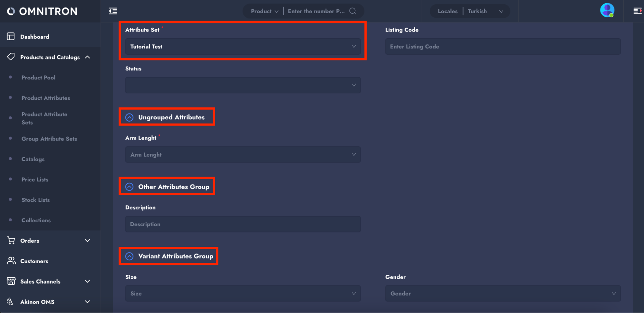This screenshot has height=313, width=644.
Task: Open the Attribute Set dropdown
Action: (243, 47)
